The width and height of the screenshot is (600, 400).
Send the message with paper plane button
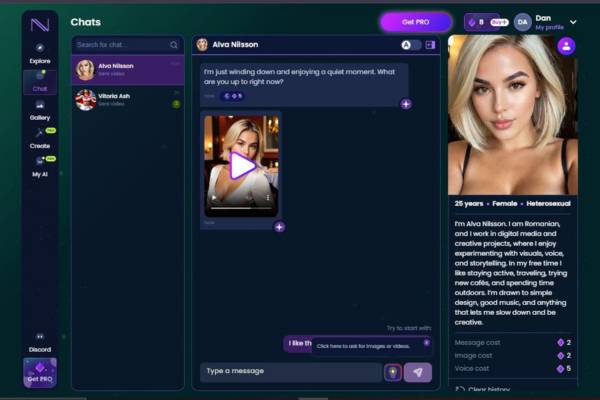[x=418, y=372]
